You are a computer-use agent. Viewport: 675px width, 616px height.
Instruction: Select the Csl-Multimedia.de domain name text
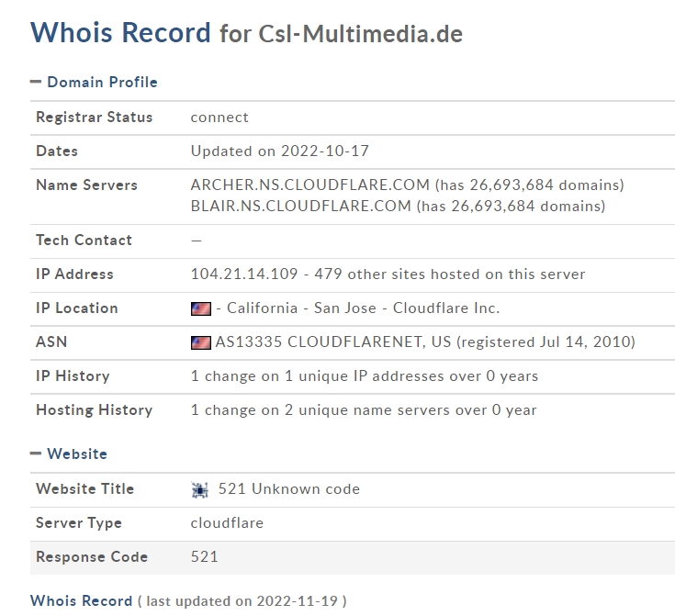click(x=361, y=34)
